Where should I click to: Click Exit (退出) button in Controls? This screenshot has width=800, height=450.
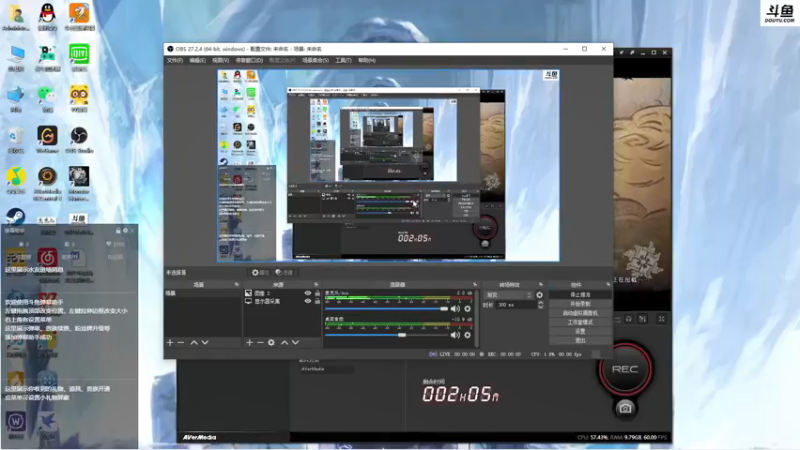pos(580,340)
